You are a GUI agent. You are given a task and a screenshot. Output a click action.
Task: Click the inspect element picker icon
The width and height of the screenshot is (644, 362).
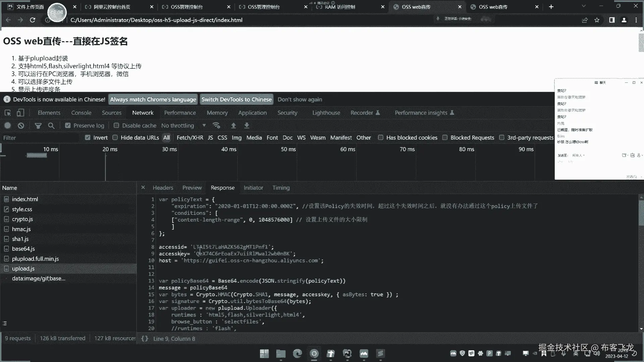click(x=8, y=113)
